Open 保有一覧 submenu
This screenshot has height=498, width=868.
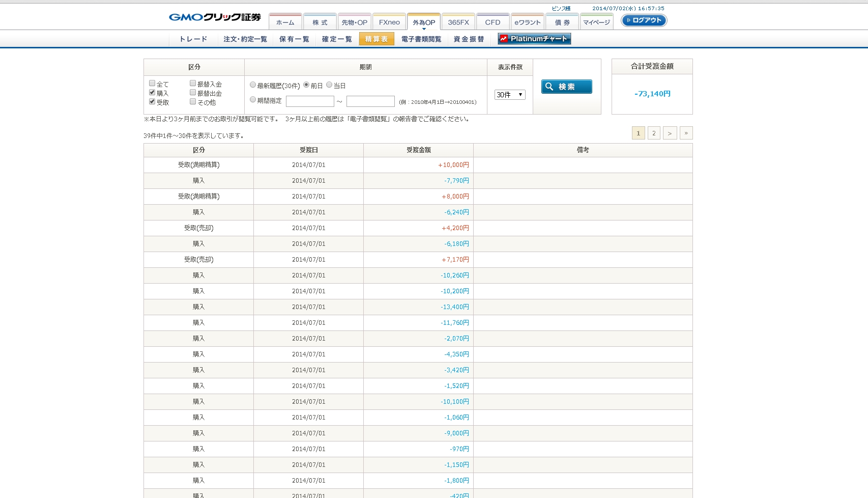(294, 39)
